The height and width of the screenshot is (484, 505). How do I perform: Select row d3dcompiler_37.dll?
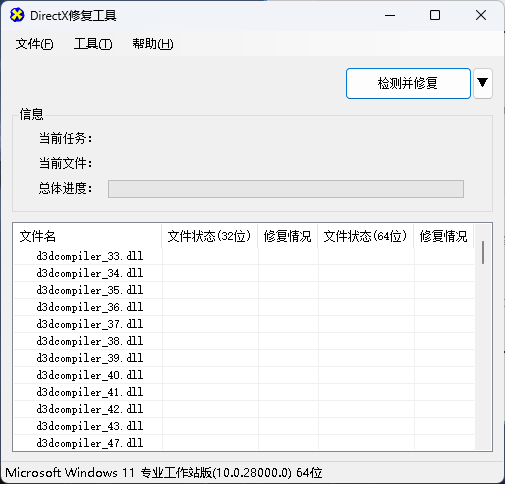(x=244, y=324)
